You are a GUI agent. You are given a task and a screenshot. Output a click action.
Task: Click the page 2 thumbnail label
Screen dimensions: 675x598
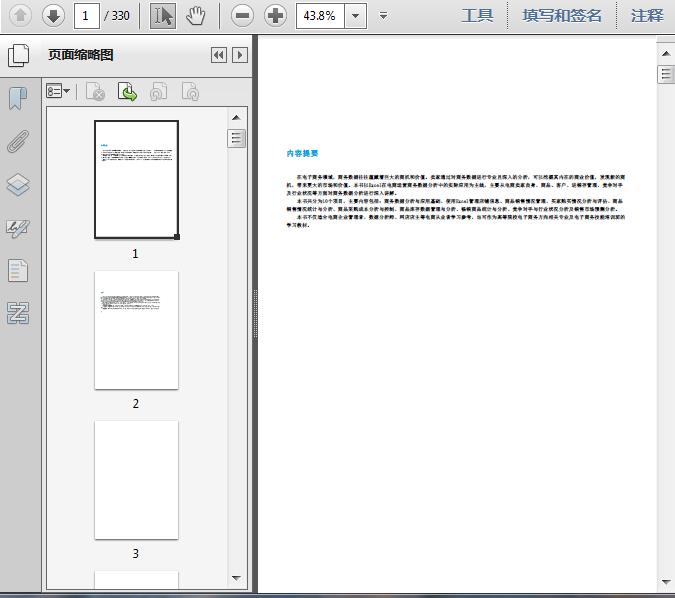coord(136,404)
